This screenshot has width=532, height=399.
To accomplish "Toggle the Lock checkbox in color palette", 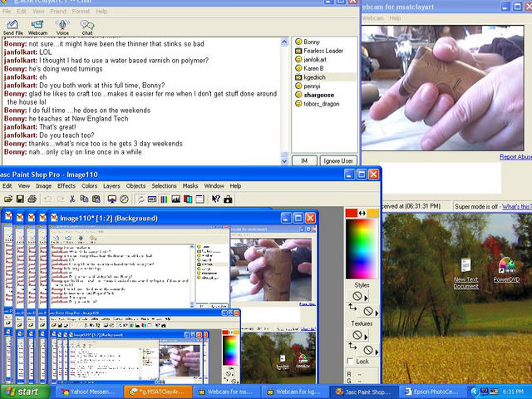I will [x=351, y=362].
